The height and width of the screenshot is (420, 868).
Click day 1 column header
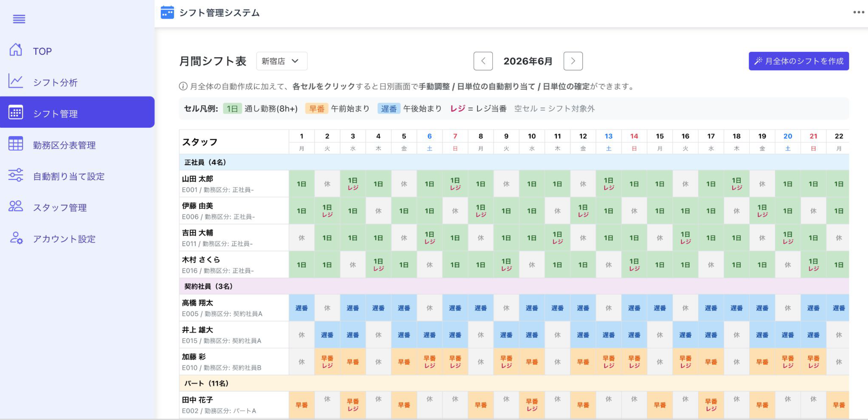tap(302, 142)
